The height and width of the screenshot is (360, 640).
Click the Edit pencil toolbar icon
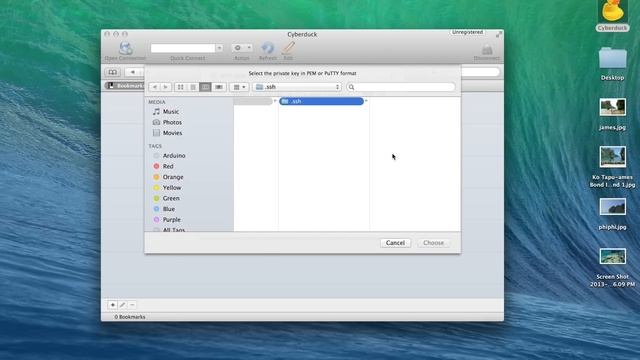pos(288,48)
